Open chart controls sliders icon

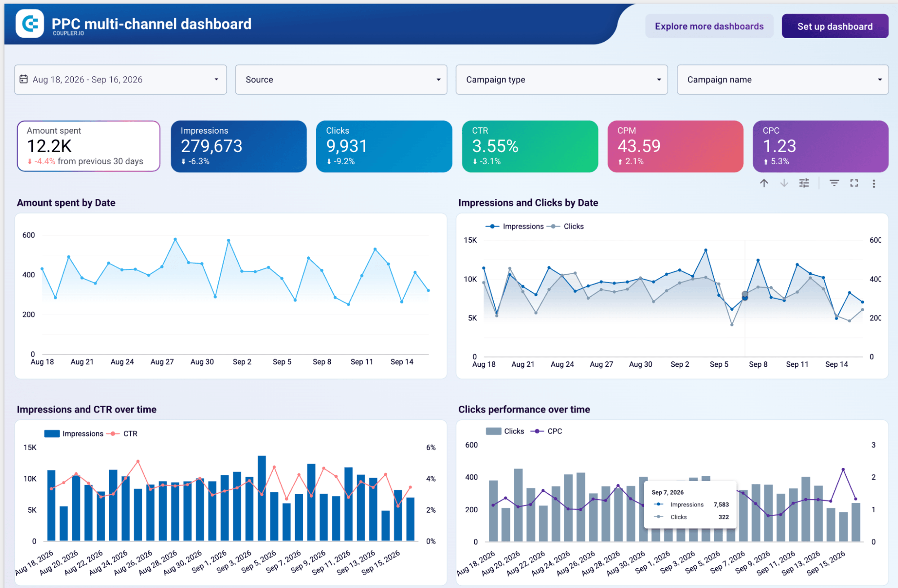[804, 183]
